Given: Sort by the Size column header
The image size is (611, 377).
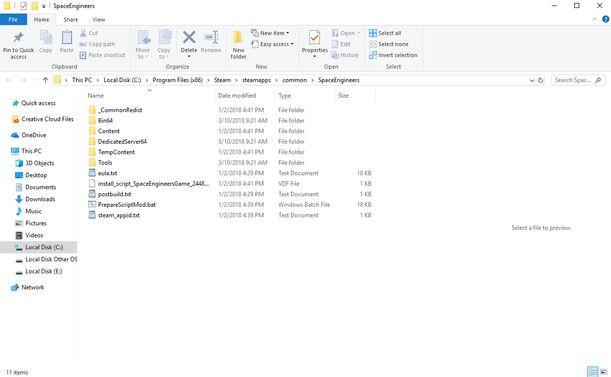Looking at the screenshot, I should 343,96.
